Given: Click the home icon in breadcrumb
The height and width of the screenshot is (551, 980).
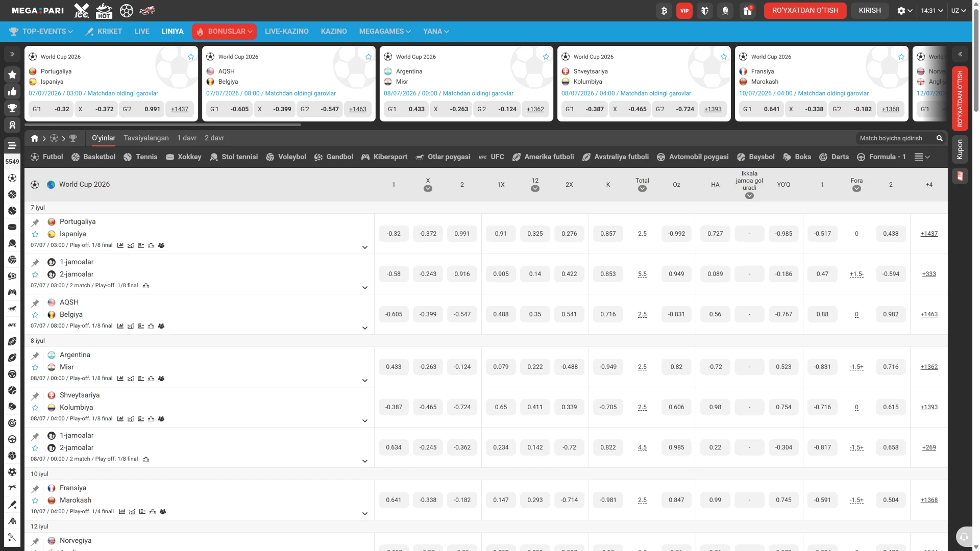Looking at the screenshot, I should coord(35,138).
